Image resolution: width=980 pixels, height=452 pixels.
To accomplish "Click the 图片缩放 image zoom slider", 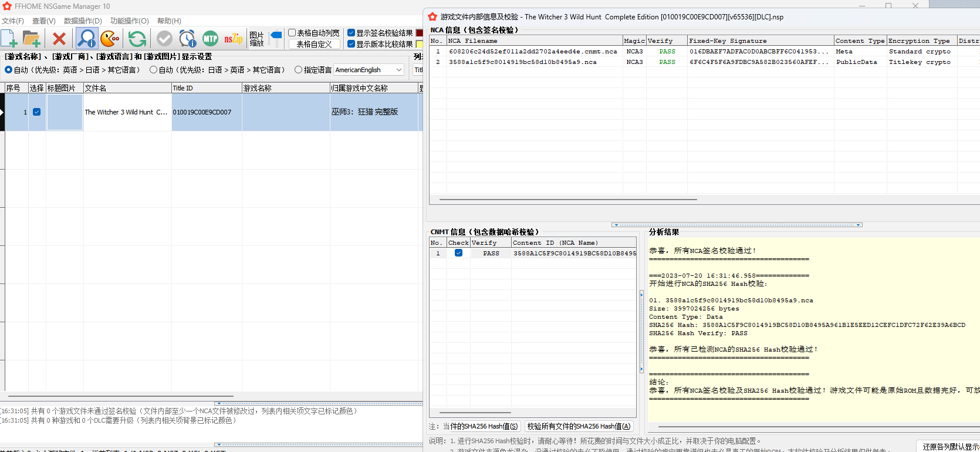I will (x=275, y=39).
